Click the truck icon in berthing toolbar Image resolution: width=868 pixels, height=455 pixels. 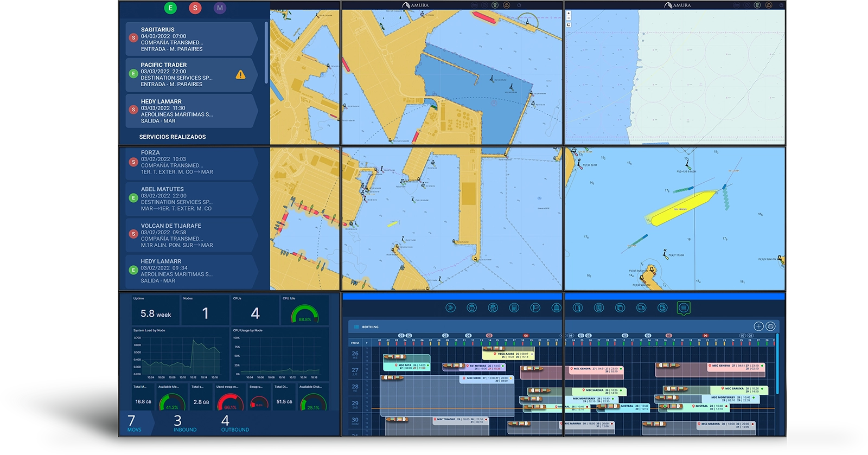641,308
